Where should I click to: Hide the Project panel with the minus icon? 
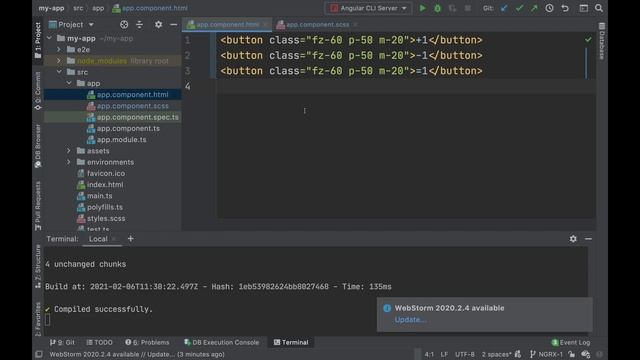pos(173,25)
